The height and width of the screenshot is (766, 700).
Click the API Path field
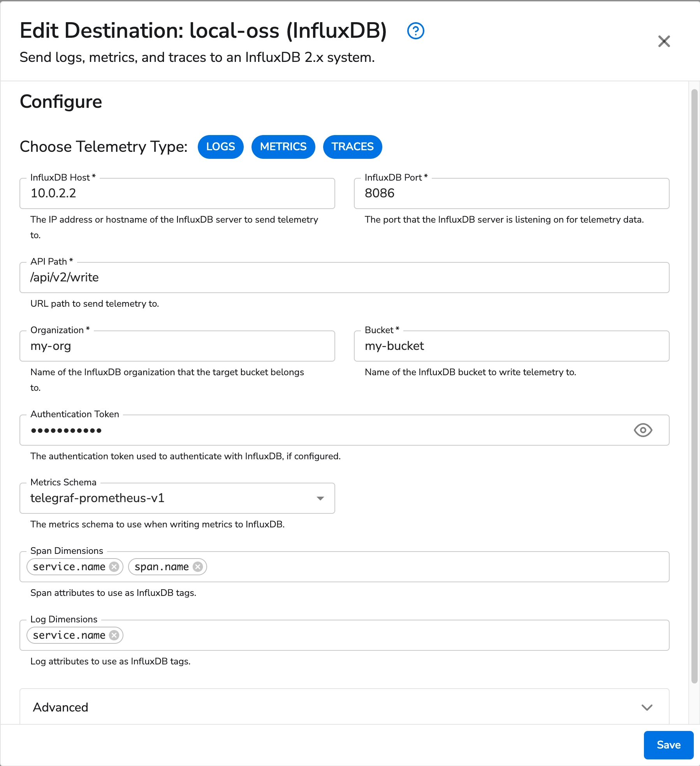[x=344, y=277]
